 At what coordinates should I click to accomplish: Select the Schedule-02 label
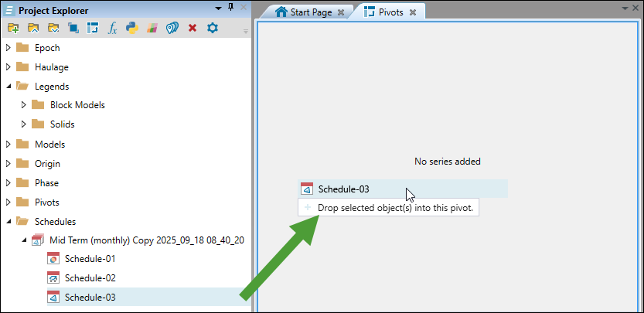click(90, 278)
